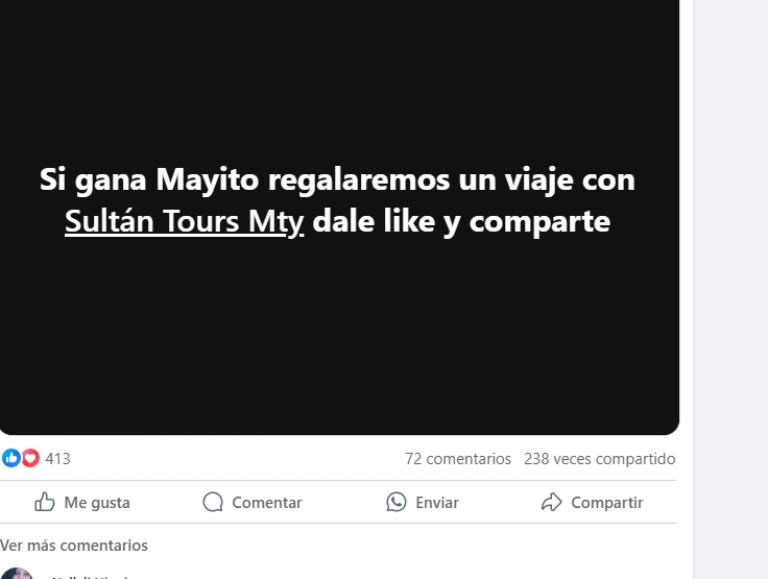Show the 72 comentarios list
This screenshot has height=579, width=768.
pyautogui.click(x=458, y=459)
